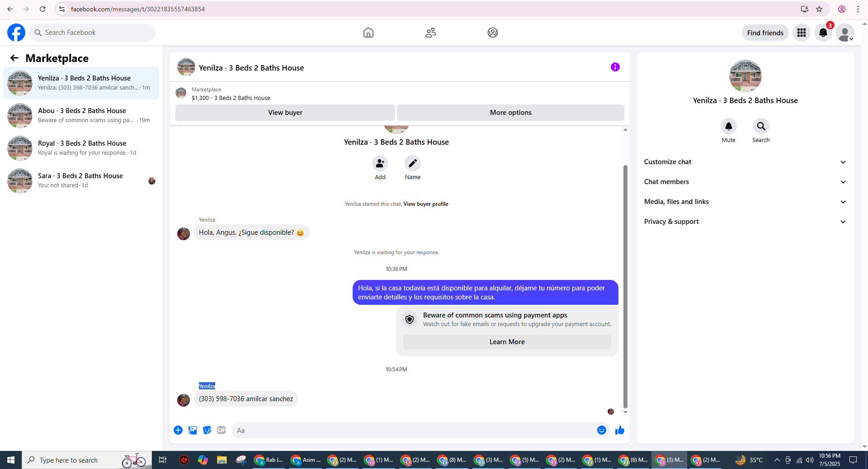Open File Explorer from the taskbar
The image size is (868, 469).
[222, 460]
